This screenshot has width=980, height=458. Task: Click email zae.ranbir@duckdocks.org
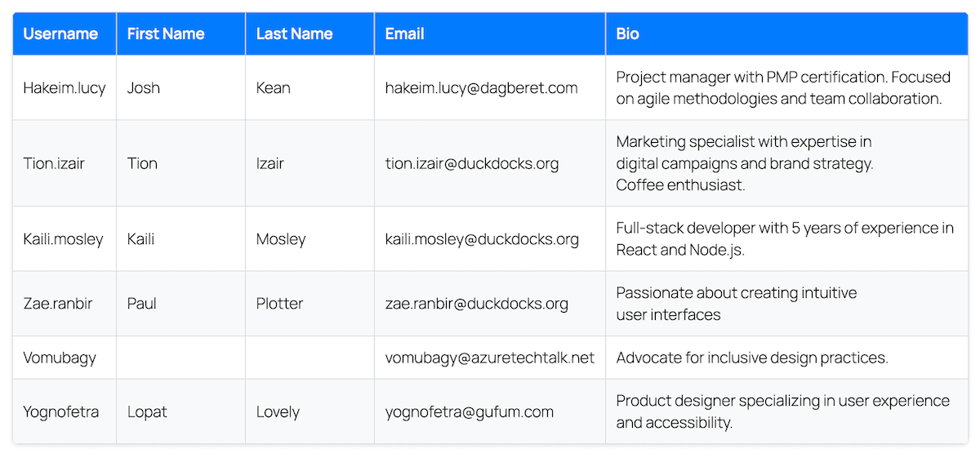pos(477,304)
